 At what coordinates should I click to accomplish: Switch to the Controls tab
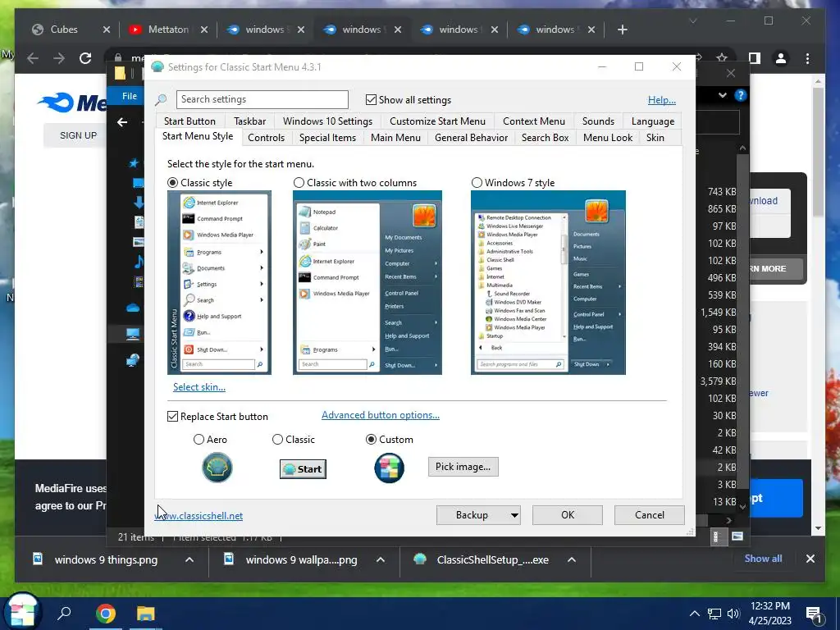(x=266, y=138)
